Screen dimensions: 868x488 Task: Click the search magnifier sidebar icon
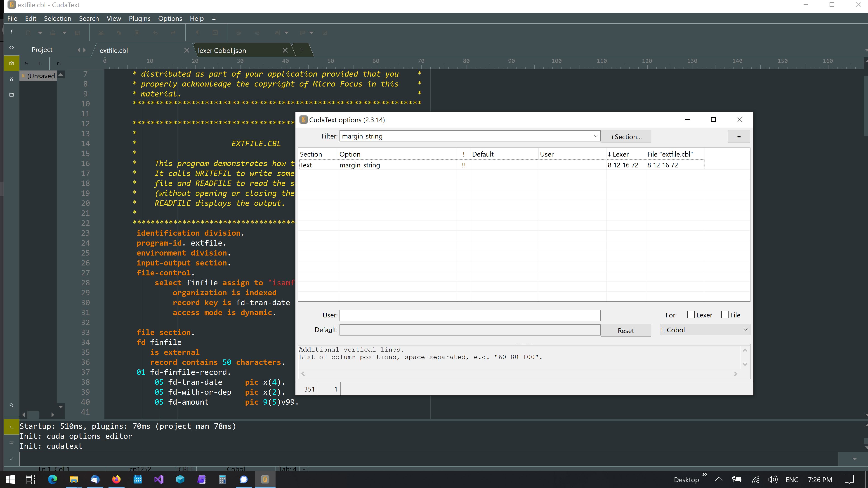(x=12, y=405)
